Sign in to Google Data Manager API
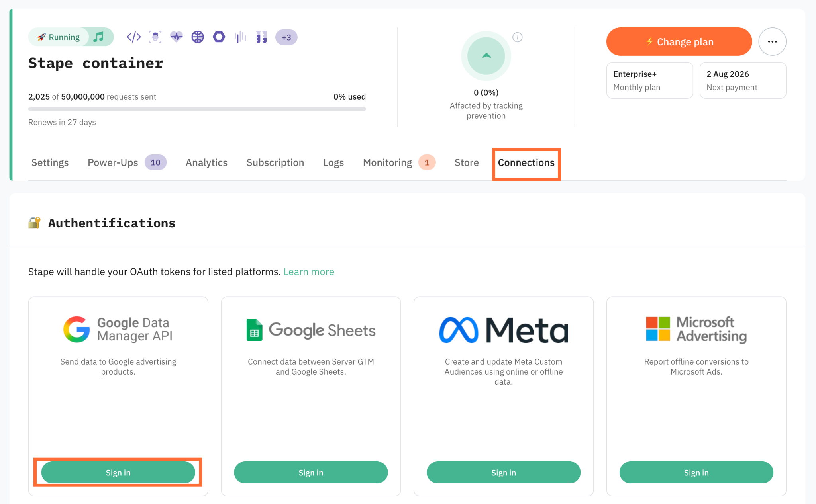 (x=118, y=472)
